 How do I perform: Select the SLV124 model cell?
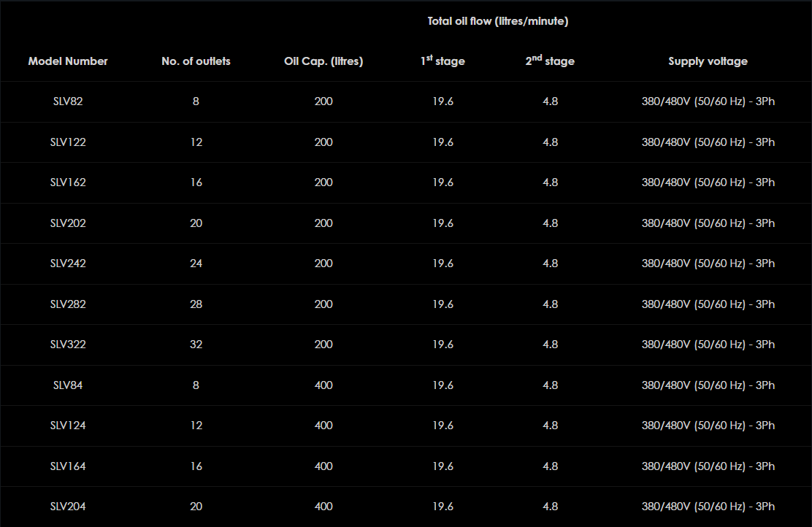pyautogui.click(x=68, y=426)
